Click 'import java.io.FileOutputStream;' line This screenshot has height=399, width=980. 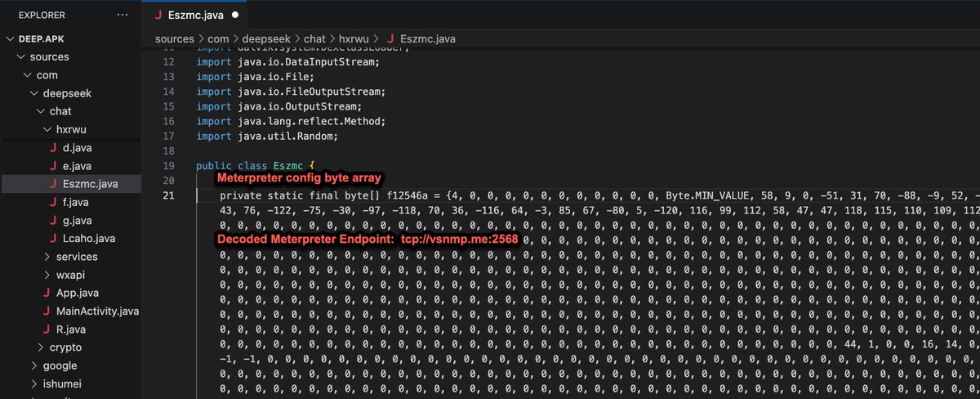(291, 91)
